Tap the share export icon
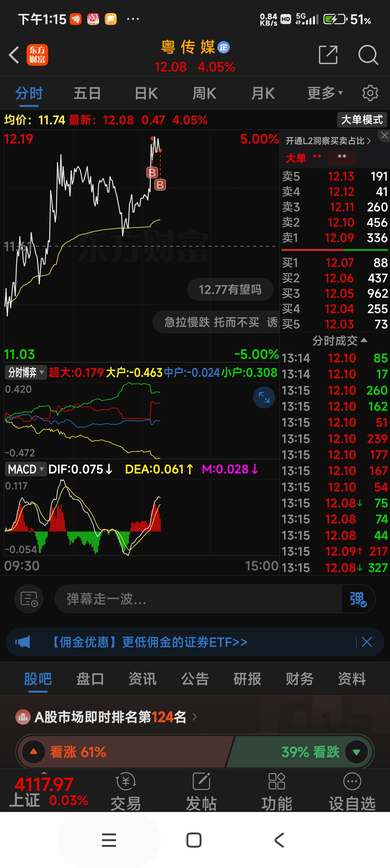This screenshot has width=390, height=868. click(x=328, y=55)
